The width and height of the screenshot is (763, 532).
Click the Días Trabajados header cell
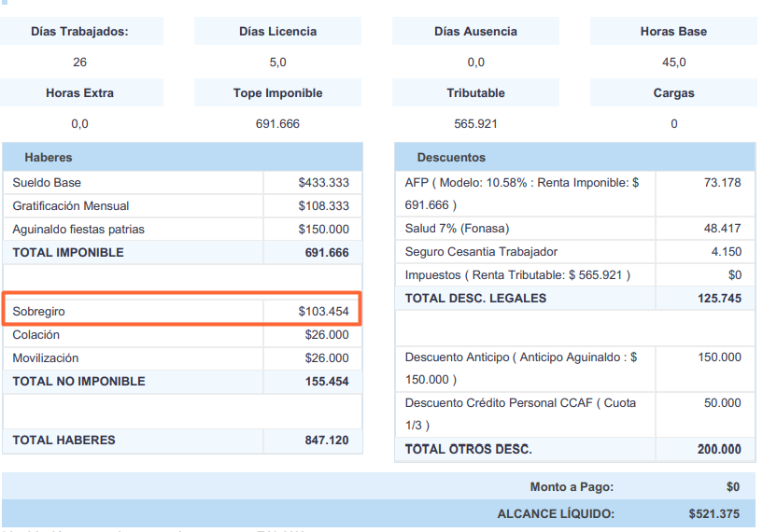[80, 31]
